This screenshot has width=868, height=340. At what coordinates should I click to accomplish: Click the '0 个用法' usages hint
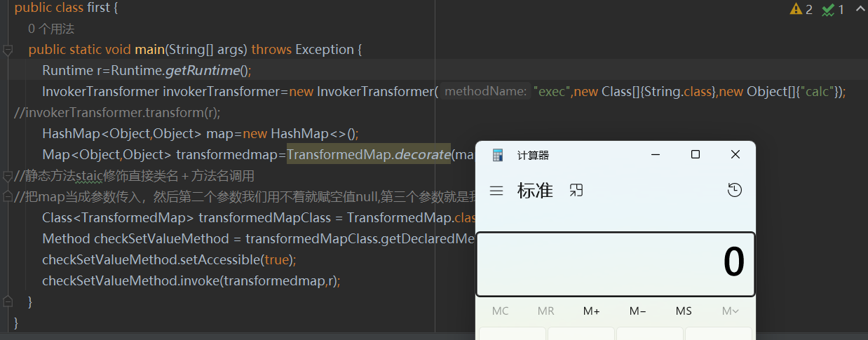coord(51,29)
